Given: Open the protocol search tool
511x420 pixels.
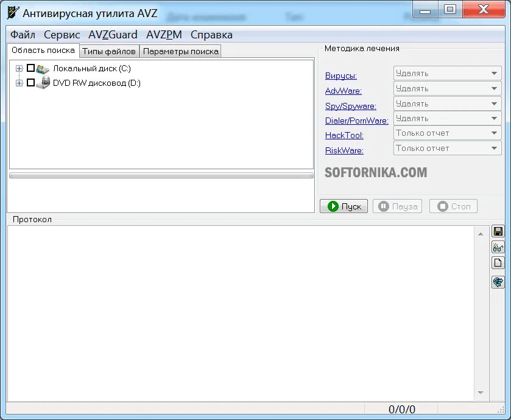Looking at the screenshot, I should click(498, 247).
